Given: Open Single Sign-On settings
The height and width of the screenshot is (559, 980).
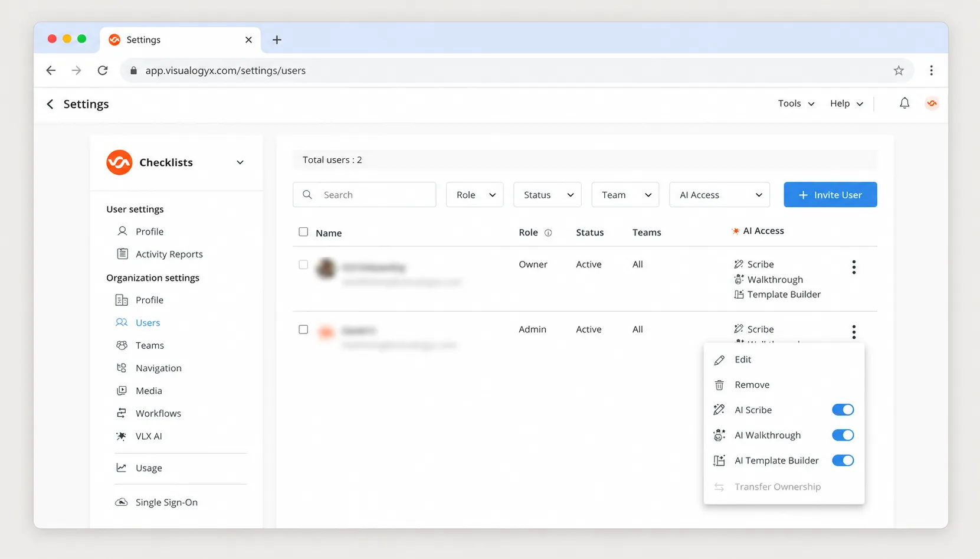Looking at the screenshot, I should 166,502.
